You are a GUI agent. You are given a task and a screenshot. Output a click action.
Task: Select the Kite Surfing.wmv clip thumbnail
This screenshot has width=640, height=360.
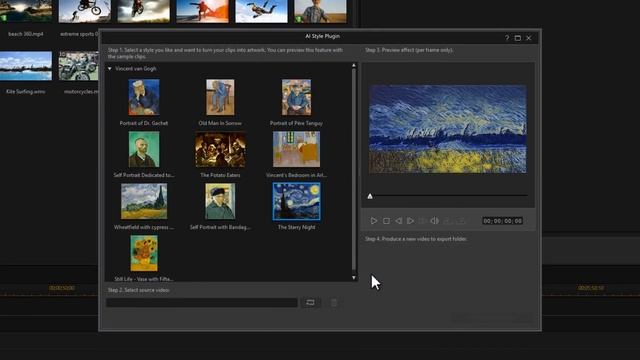pos(26,66)
